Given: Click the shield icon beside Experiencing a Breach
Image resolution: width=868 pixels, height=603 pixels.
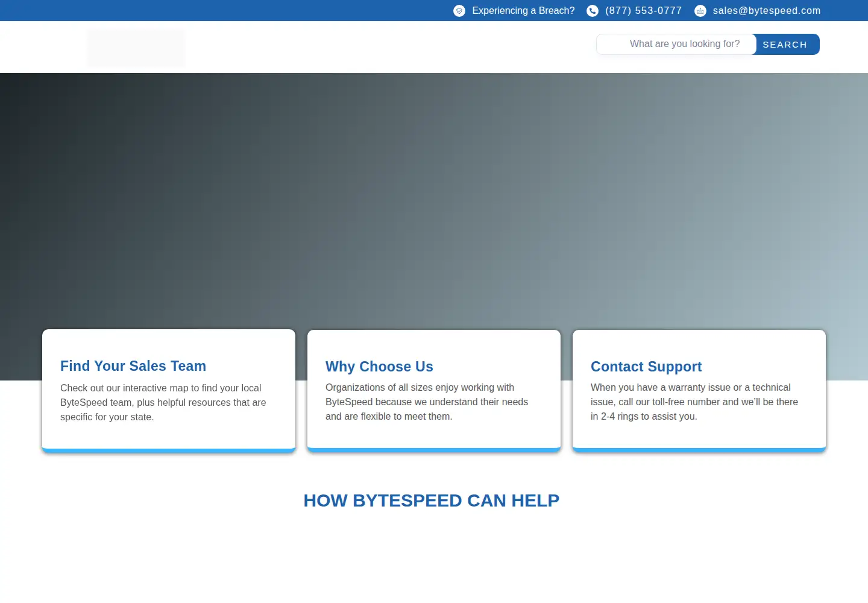Looking at the screenshot, I should click(x=459, y=11).
